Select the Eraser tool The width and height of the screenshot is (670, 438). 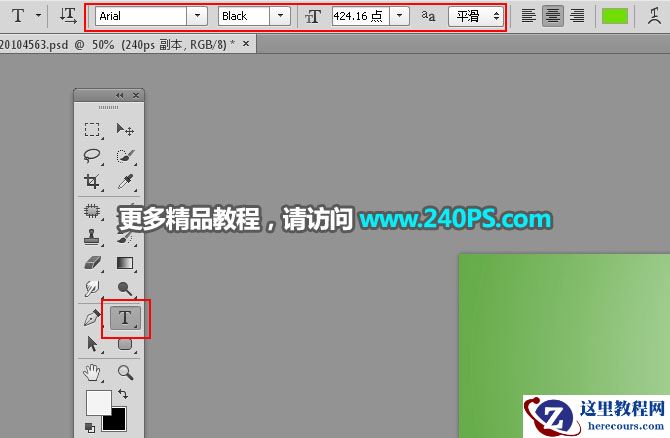point(92,262)
